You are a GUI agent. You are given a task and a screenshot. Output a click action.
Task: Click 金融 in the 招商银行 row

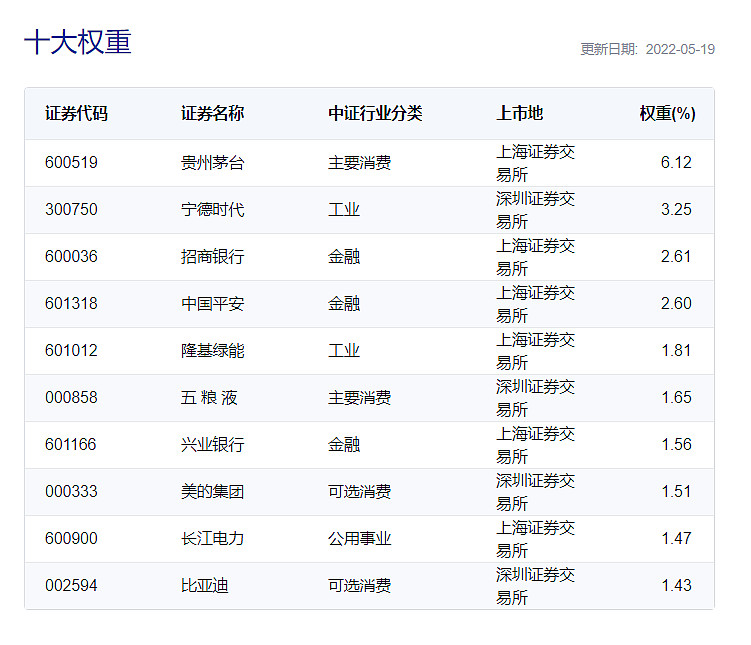tap(344, 256)
